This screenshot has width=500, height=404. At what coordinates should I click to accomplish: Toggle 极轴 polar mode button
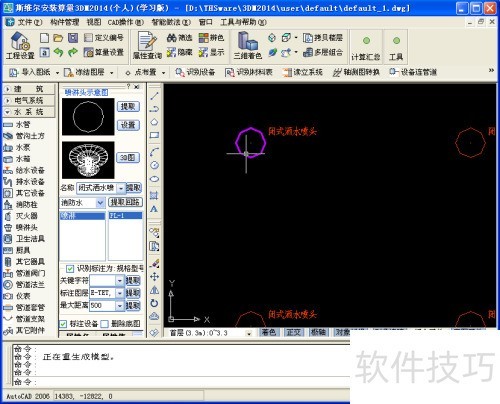(x=318, y=332)
